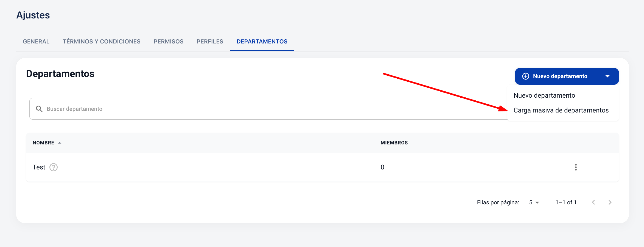
Task: Open the Perfiles tab
Action: point(210,42)
